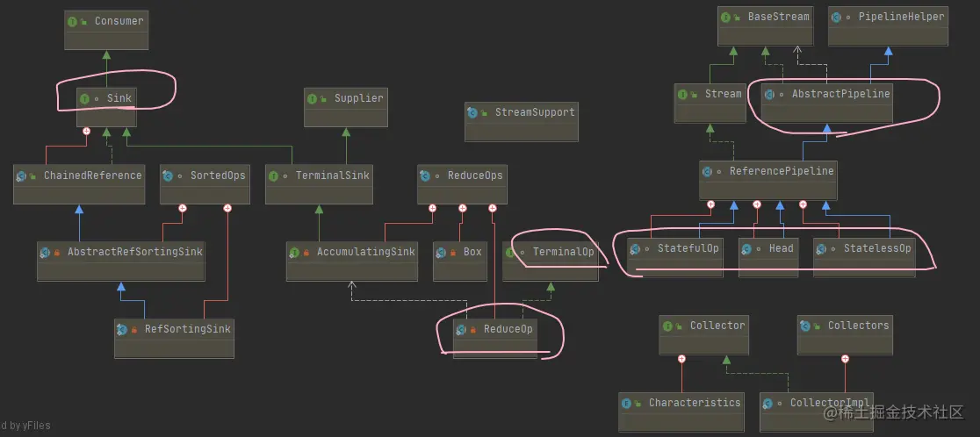980x437 pixels.
Task: Click the class icon beside ReferencePipeline
Action: (x=708, y=172)
